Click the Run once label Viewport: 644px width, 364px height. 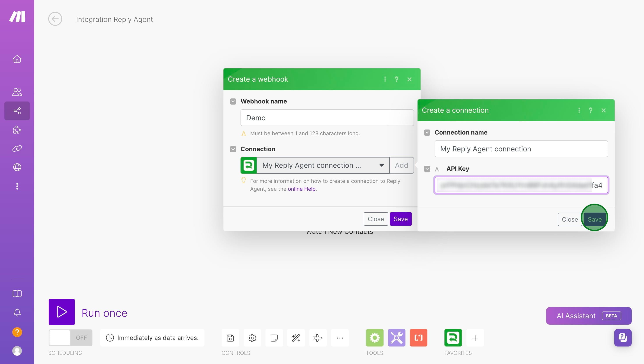coord(104,313)
